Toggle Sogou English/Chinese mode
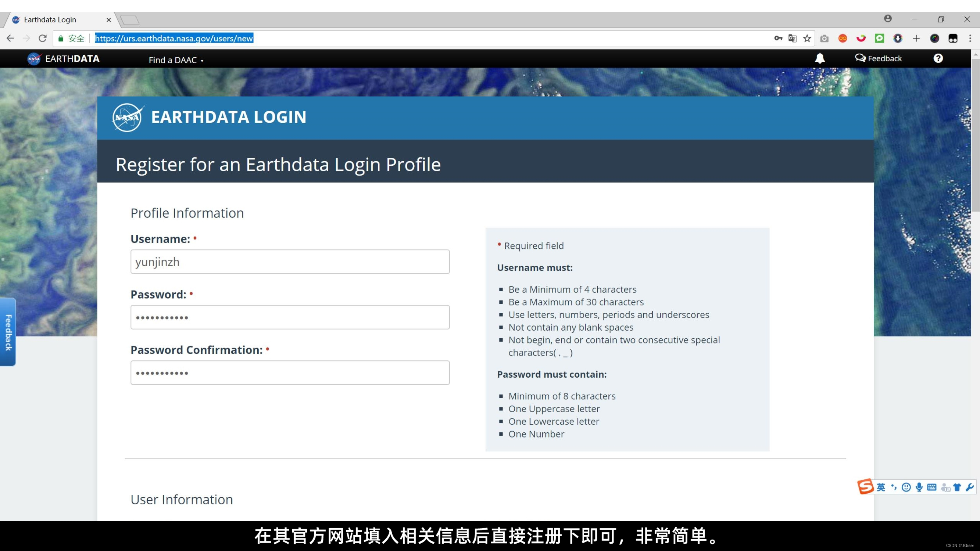This screenshot has width=980, height=551. click(881, 487)
